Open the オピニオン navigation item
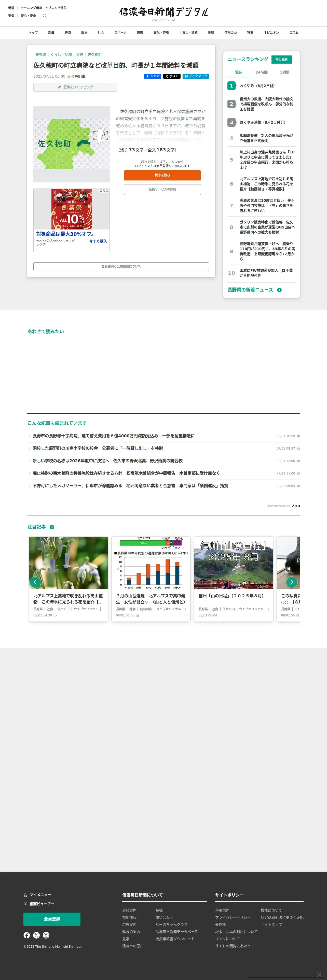Viewport: 327px width, 980px height. click(271, 33)
